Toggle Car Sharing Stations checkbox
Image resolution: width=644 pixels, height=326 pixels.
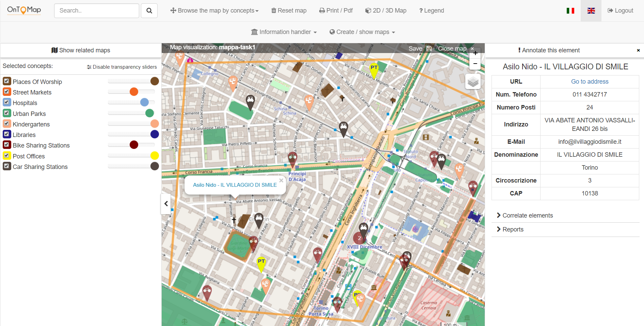[x=6, y=166]
